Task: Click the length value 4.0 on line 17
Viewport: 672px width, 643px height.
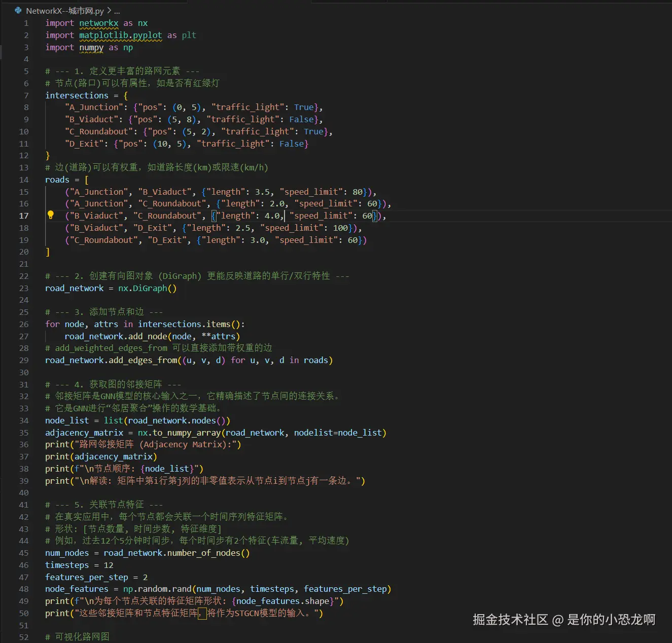Action: point(272,216)
